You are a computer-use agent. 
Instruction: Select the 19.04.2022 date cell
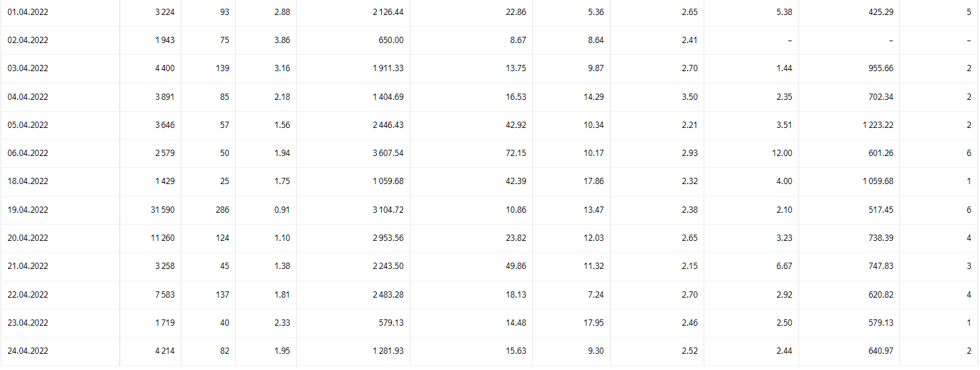(x=28, y=210)
